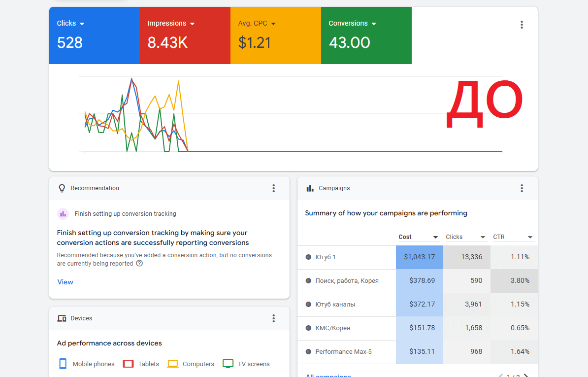Toggle the Tablets legend item
Viewport: 588px width, 377px height.
(x=141, y=364)
